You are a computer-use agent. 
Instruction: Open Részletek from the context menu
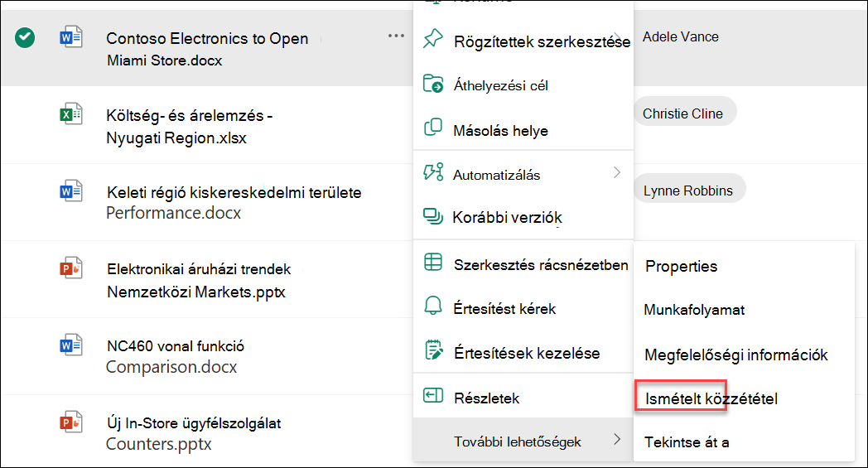pyautogui.click(x=523, y=398)
